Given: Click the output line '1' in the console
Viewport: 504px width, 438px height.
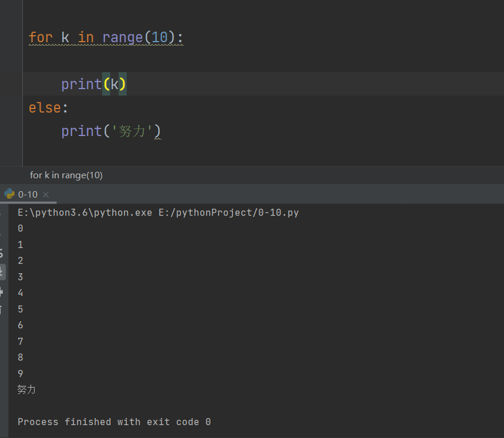Looking at the screenshot, I should pos(21,245).
